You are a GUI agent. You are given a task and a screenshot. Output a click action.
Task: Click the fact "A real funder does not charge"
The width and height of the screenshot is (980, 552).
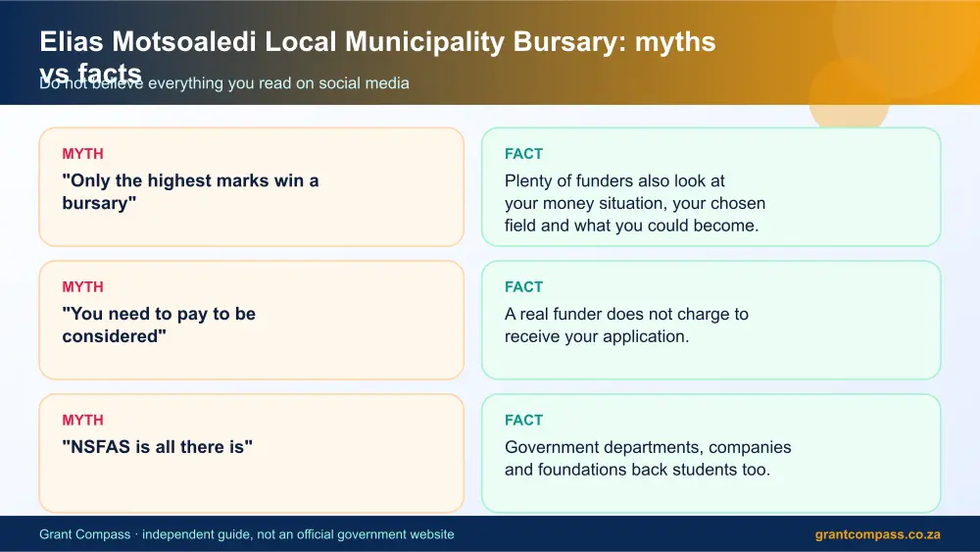(x=626, y=326)
